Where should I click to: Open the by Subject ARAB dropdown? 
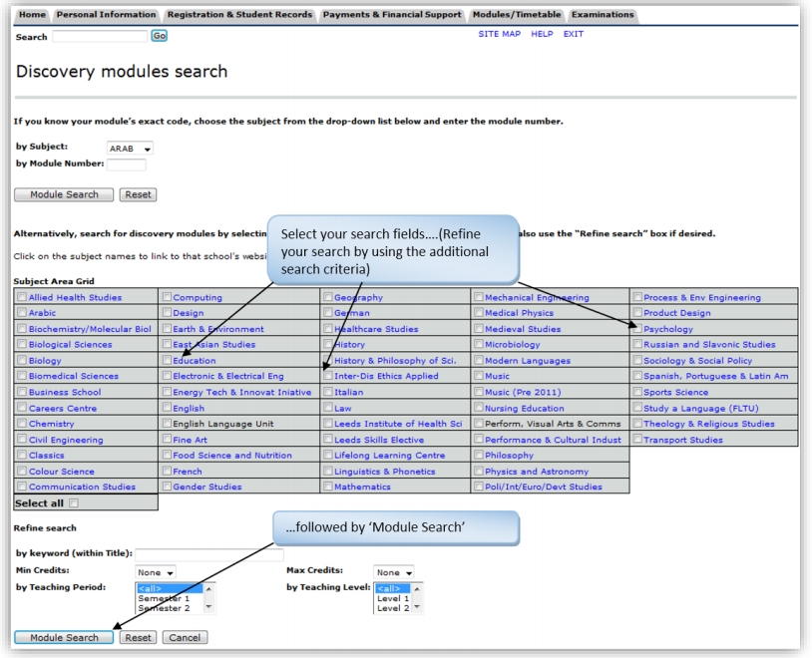click(x=130, y=149)
